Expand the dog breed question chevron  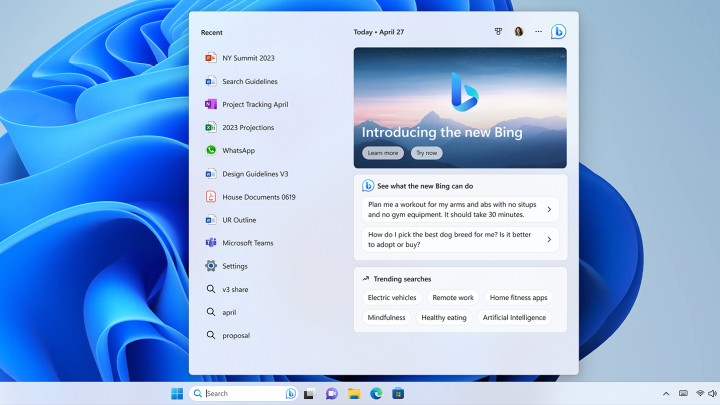coord(549,240)
